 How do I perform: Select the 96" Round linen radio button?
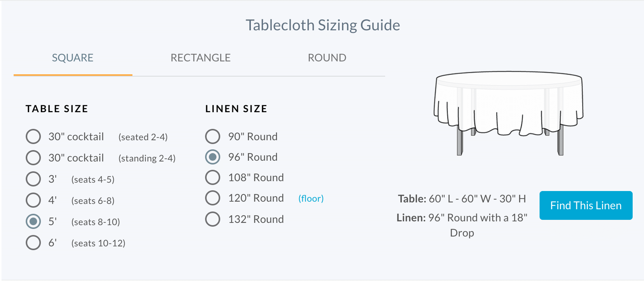213,157
